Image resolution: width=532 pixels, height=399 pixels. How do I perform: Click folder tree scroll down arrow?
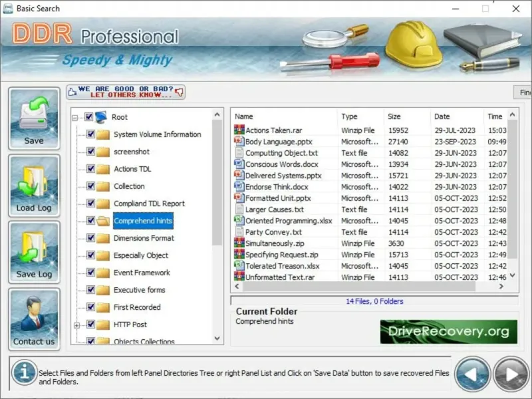click(217, 338)
